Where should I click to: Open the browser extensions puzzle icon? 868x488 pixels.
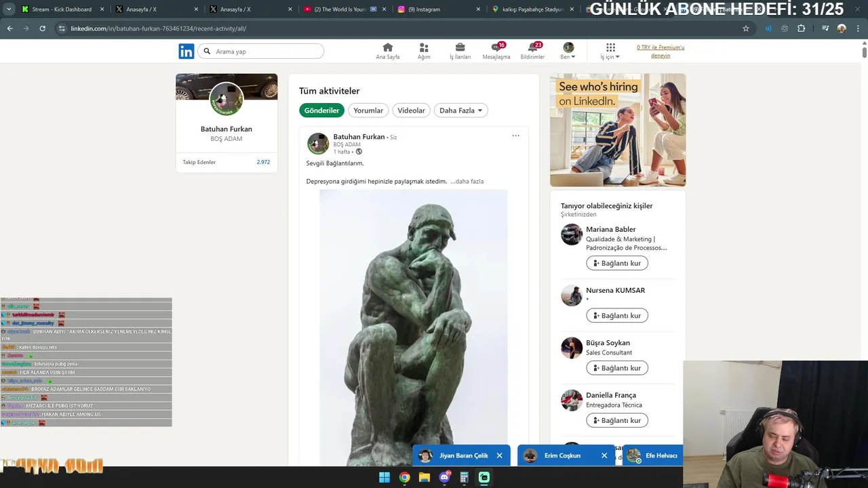pyautogui.click(x=802, y=28)
